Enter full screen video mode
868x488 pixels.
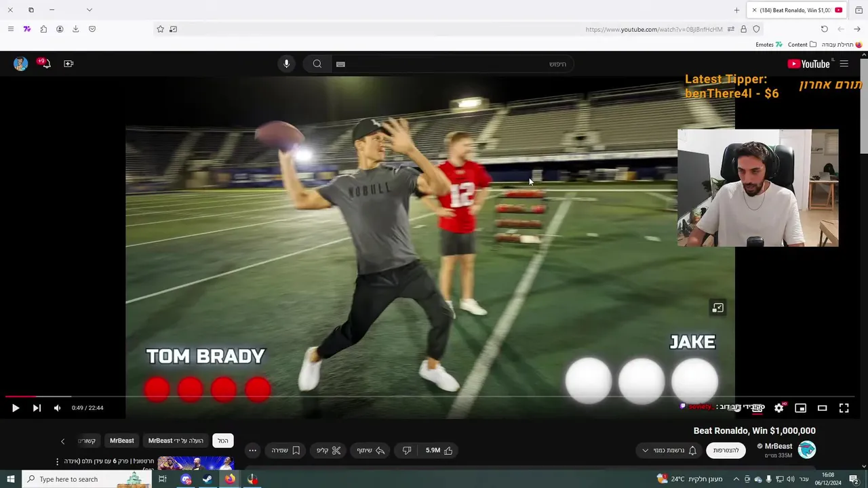[844, 408]
